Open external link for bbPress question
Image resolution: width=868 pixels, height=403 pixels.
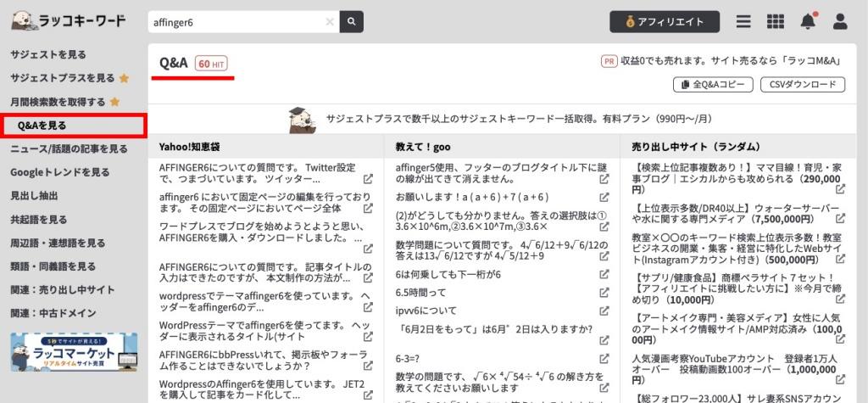[368, 366]
